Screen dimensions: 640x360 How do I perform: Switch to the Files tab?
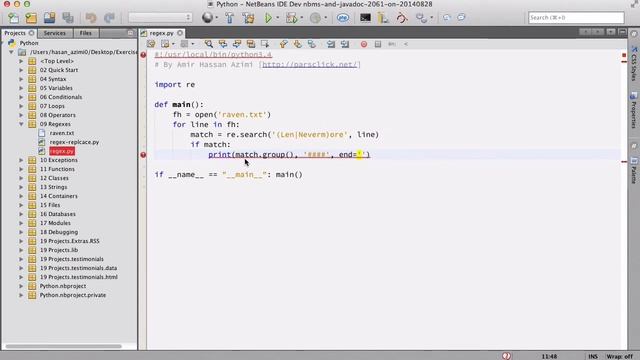(x=85, y=33)
